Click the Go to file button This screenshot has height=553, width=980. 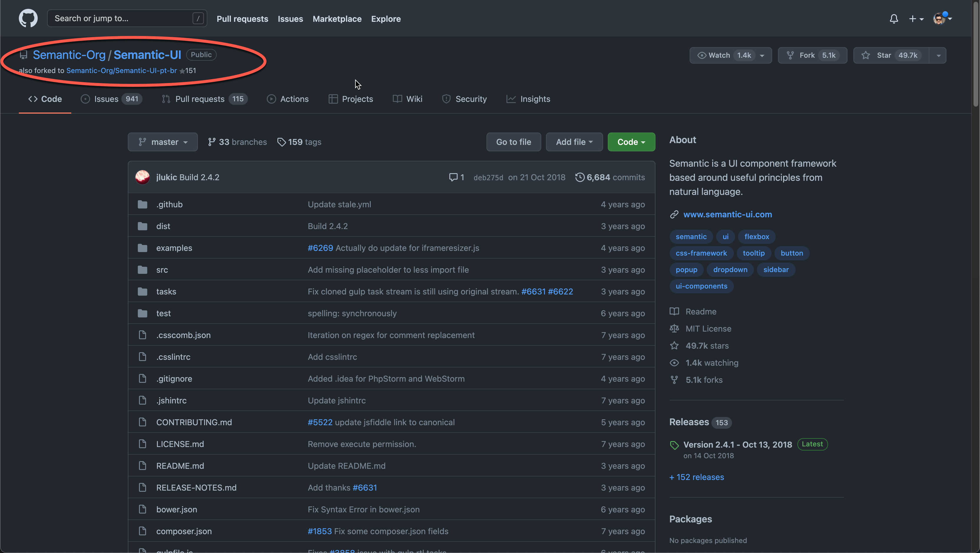click(x=513, y=141)
